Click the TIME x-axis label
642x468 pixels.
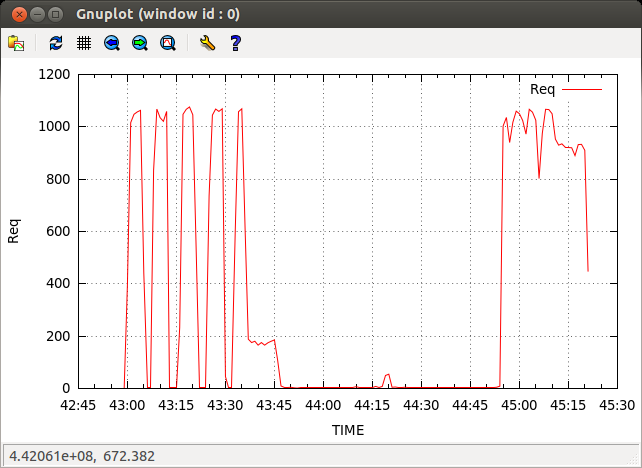[x=348, y=430]
